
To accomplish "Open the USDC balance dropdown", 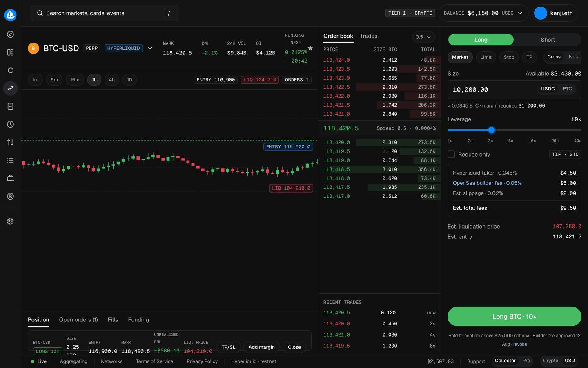I will click(x=483, y=13).
